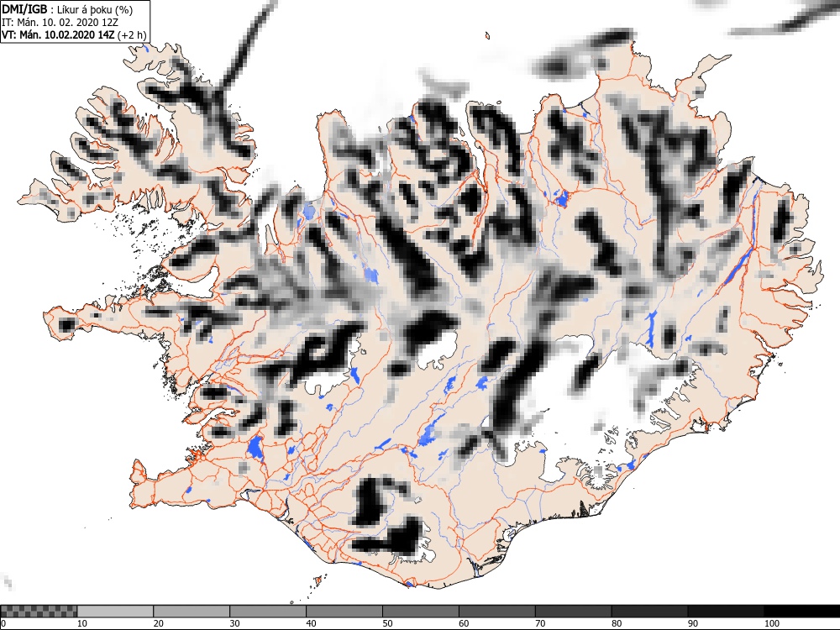Pick the 80–90 % near-black legend swatch
The image size is (840, 630).
(649, 612)
